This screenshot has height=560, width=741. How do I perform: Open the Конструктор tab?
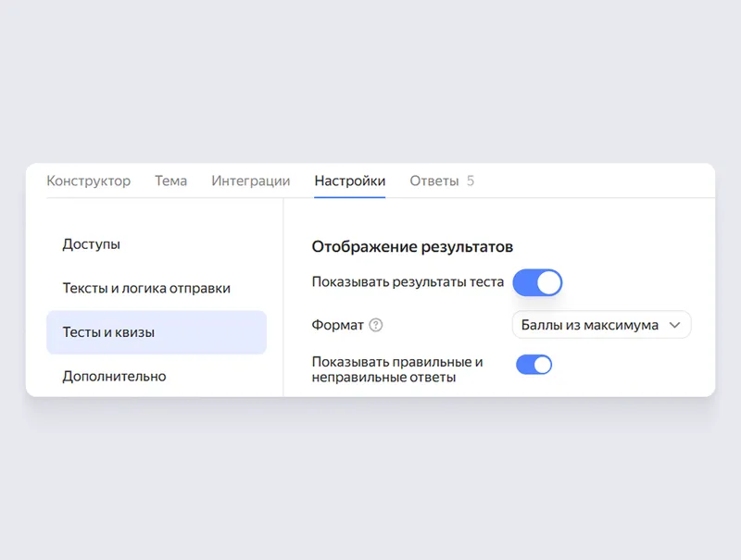88,180
